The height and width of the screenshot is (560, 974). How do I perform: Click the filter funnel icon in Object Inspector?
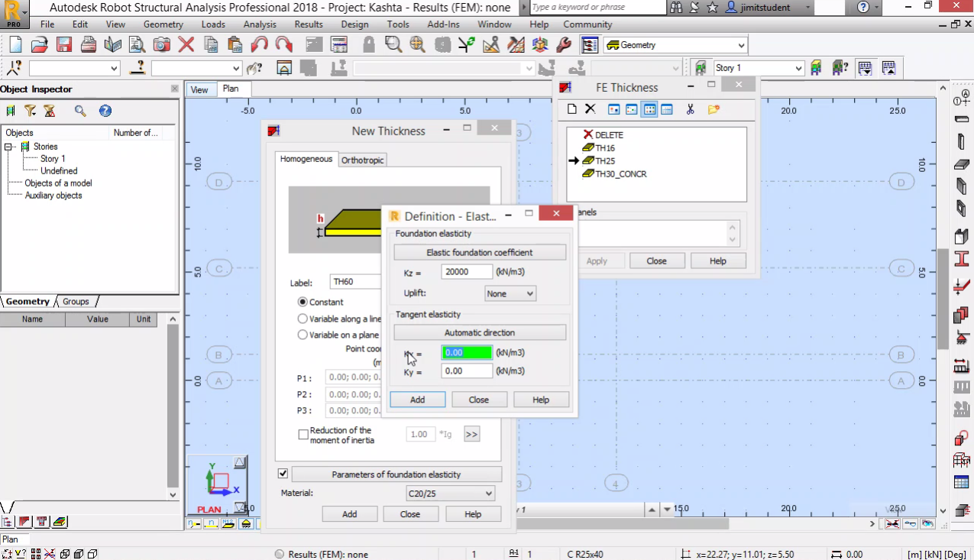tap(30, 111)
